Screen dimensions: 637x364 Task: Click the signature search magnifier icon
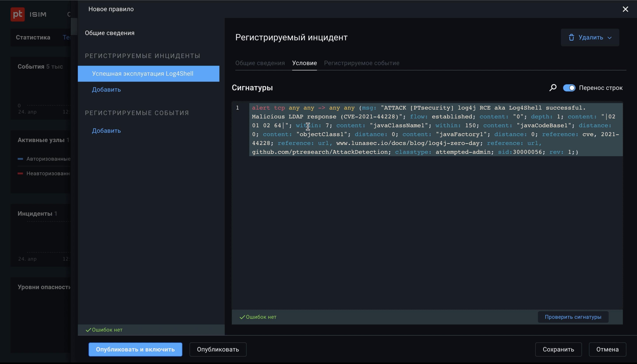click(x=553, y=88)
